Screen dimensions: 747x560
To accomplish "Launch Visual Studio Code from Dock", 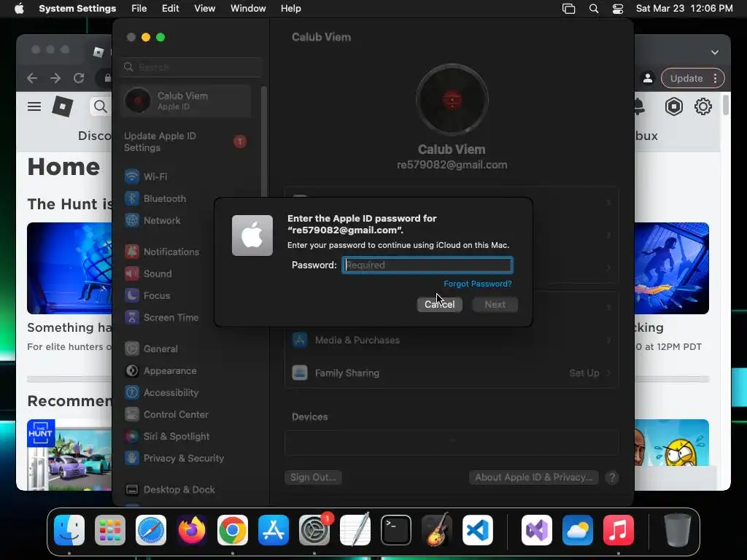I will point(478,530).
